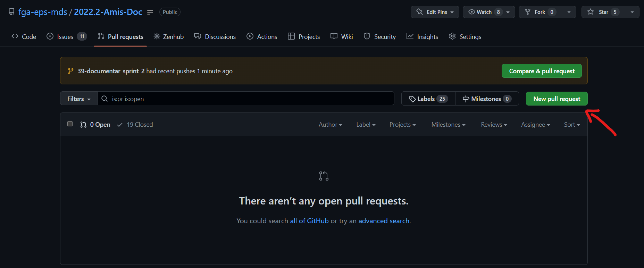Open the Filters dropdown
644x268 pixels.
79,99
